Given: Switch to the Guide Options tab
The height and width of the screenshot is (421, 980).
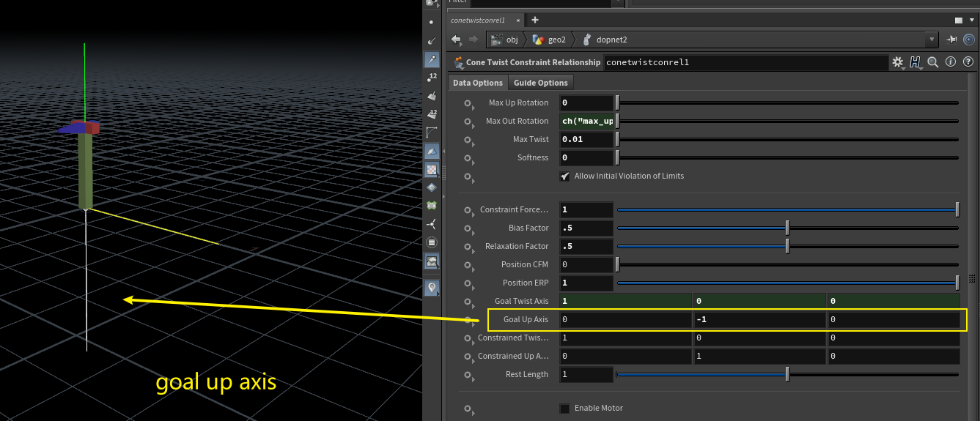Looking at the screenshot, I should pos(540,83).
